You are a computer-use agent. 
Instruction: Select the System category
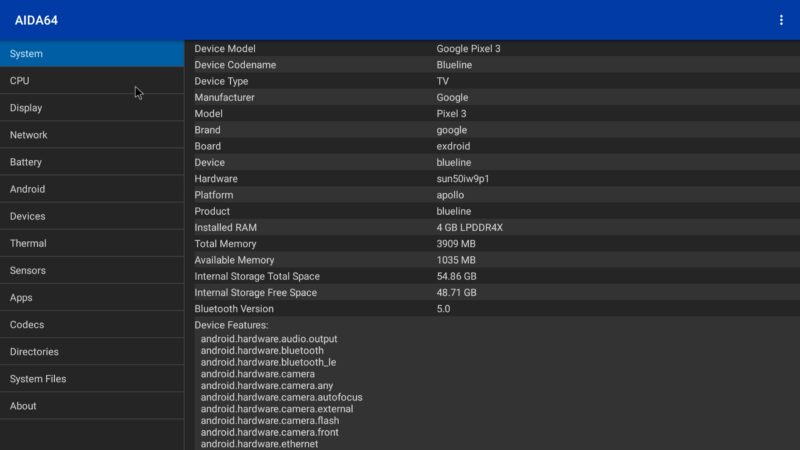coord(92,54)
